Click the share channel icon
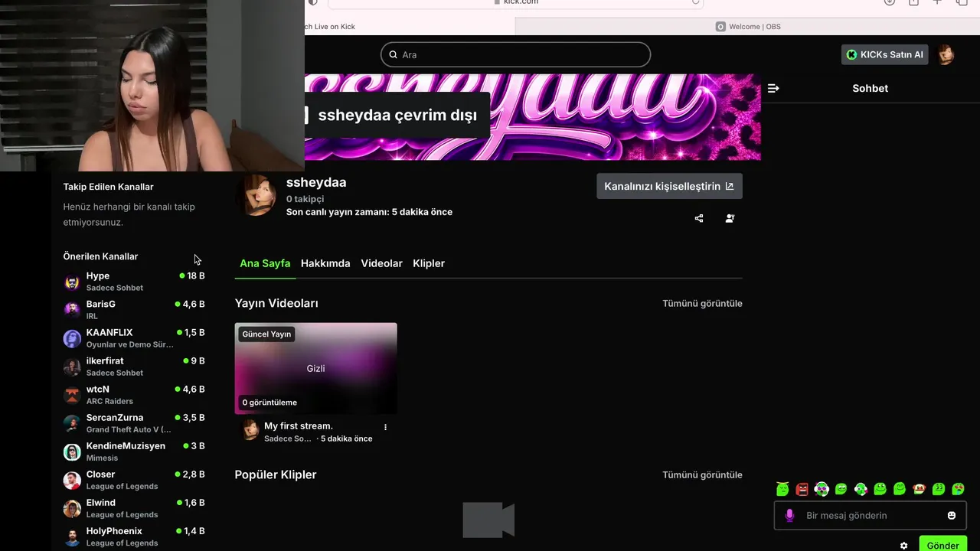 (698, 218)
